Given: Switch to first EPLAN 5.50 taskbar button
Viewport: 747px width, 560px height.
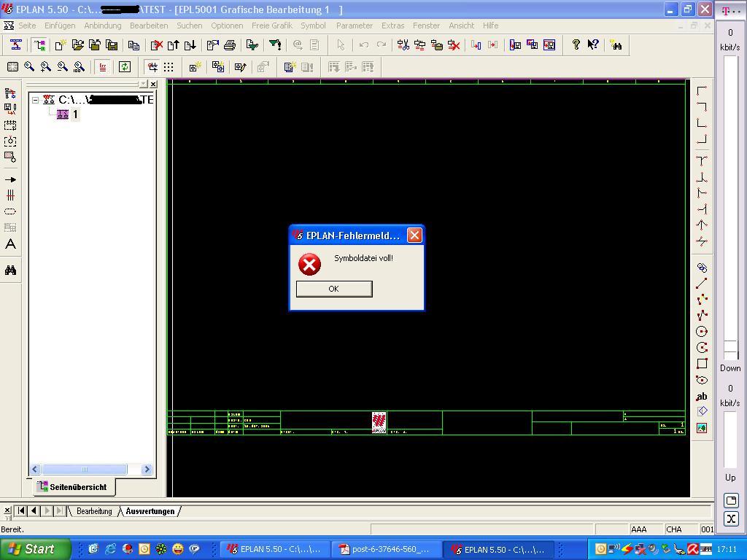Looking at the screenshot, I should [275, 550].
